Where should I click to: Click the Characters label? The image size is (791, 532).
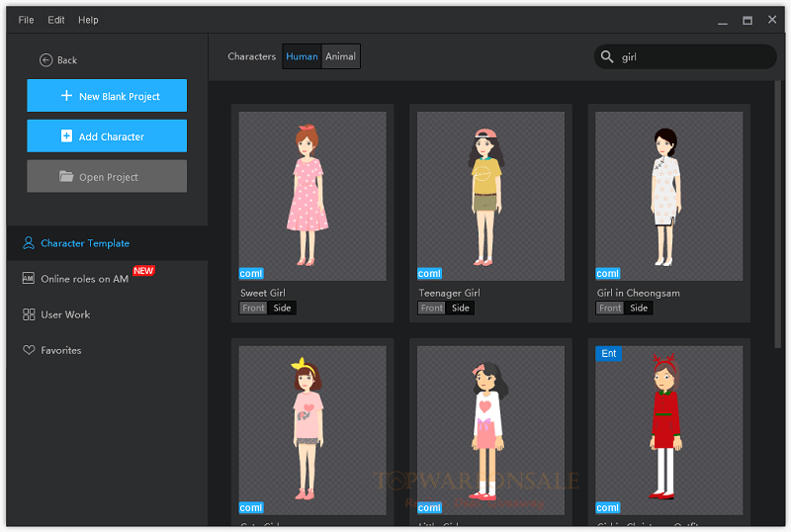pos(252,56)
